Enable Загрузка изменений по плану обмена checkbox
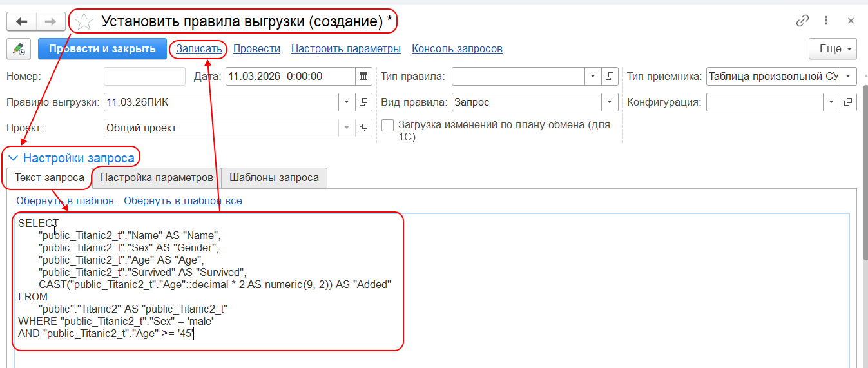The height and width of the screenshot is (368, 868). (387, 126)
